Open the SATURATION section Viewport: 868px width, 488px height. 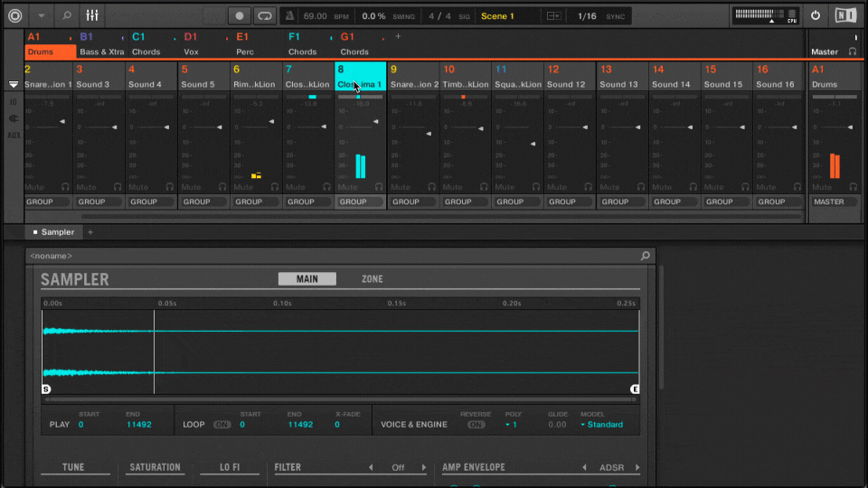155,467
